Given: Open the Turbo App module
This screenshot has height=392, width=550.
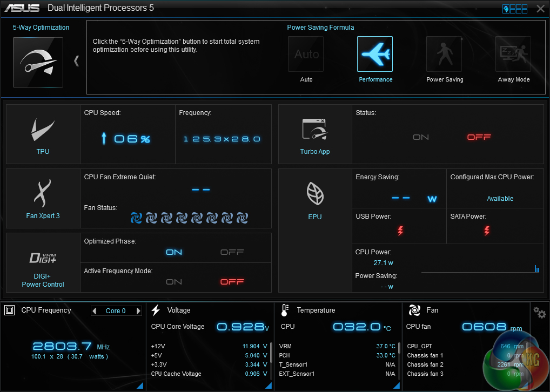Looking at the screenshot, I should 314,134.
